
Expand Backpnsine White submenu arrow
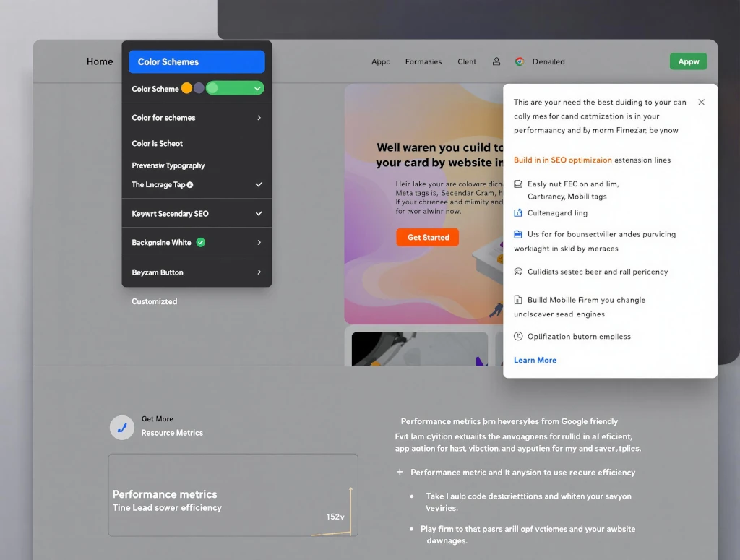tap(259, 243)
